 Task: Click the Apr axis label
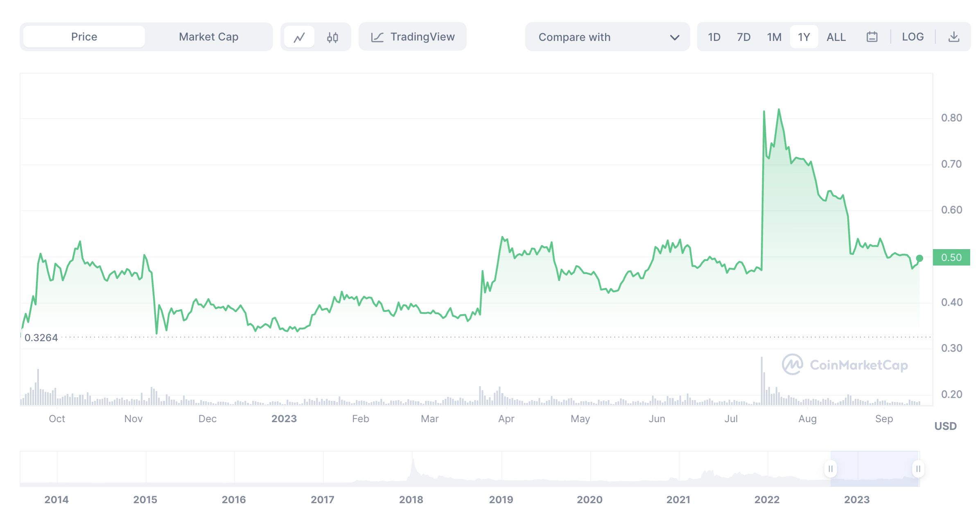click(x=506, y=419)
